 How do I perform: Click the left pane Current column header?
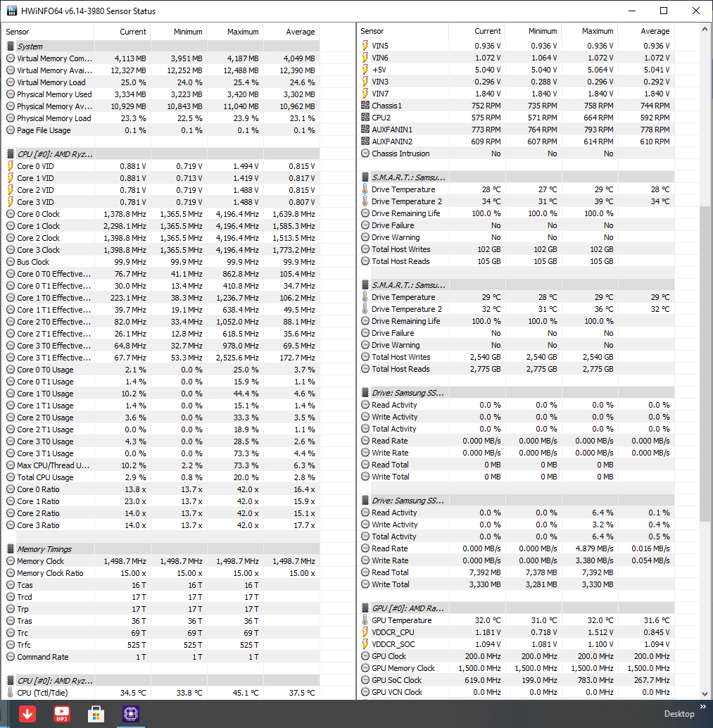(122, 32)
